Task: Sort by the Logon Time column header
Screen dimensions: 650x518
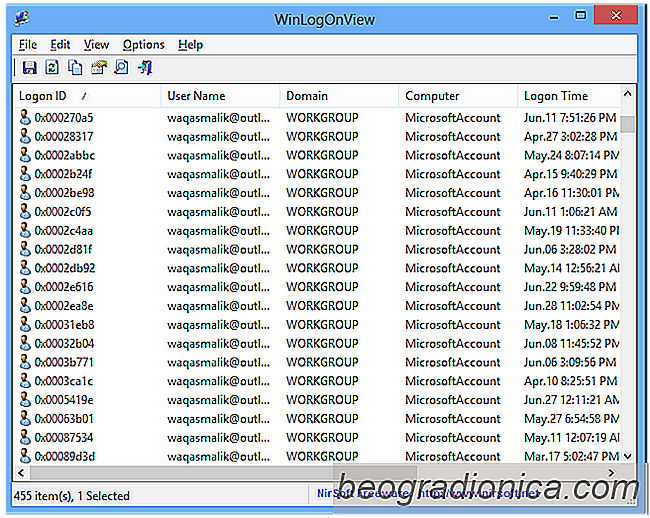Action: 569,96
